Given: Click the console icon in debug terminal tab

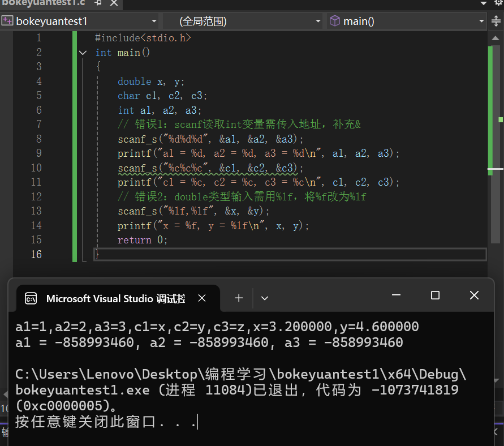Looking at the screenshot, I should point(31,299).
